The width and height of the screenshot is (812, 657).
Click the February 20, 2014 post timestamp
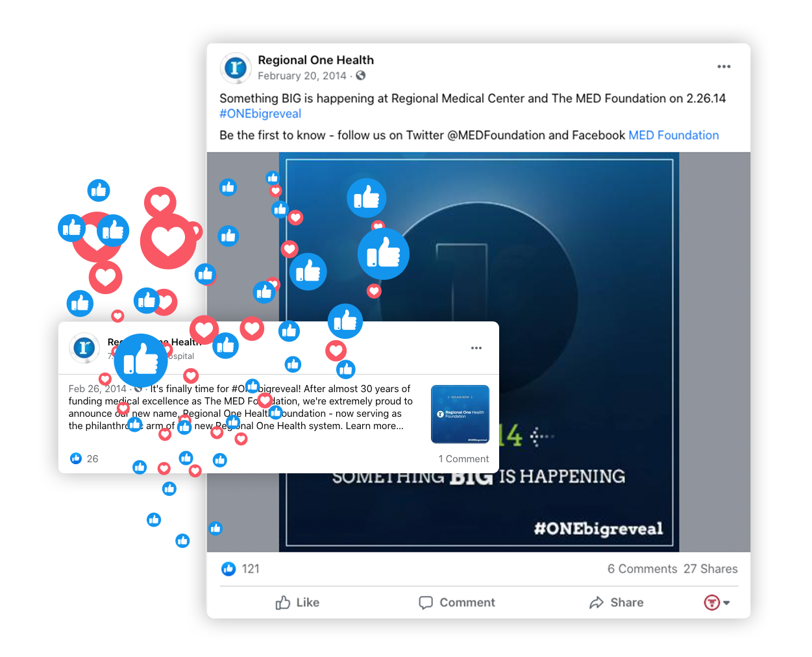(x=302, y=75)
